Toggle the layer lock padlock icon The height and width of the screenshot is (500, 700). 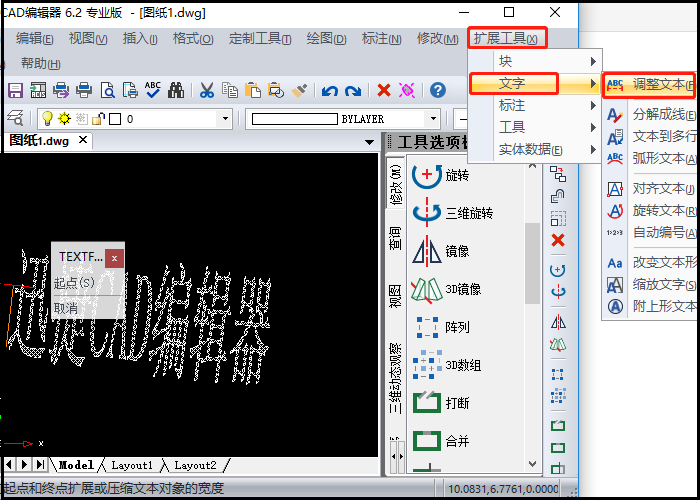pyautogui.click(x=97, y=119)
